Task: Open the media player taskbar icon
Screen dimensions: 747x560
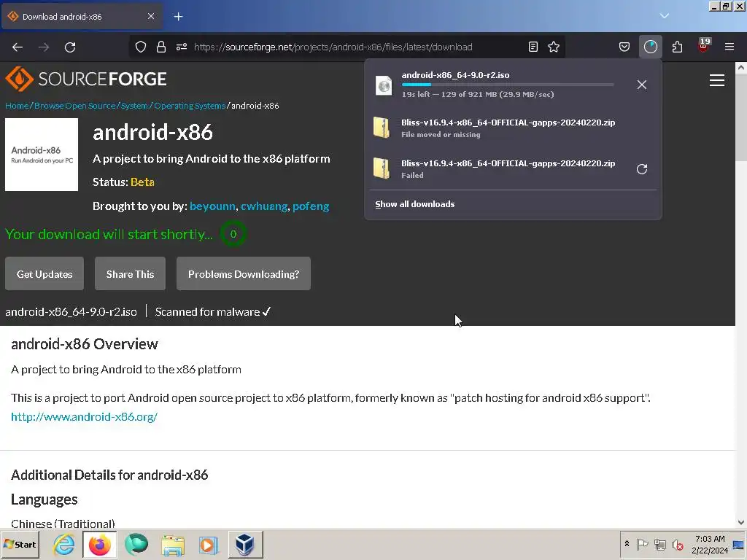Action: (208, 544)
